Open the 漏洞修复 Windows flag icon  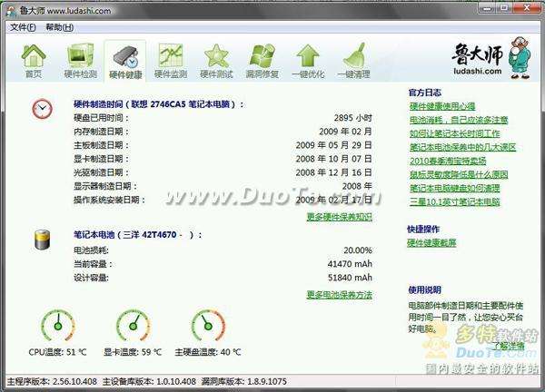[x=263, y=61]
